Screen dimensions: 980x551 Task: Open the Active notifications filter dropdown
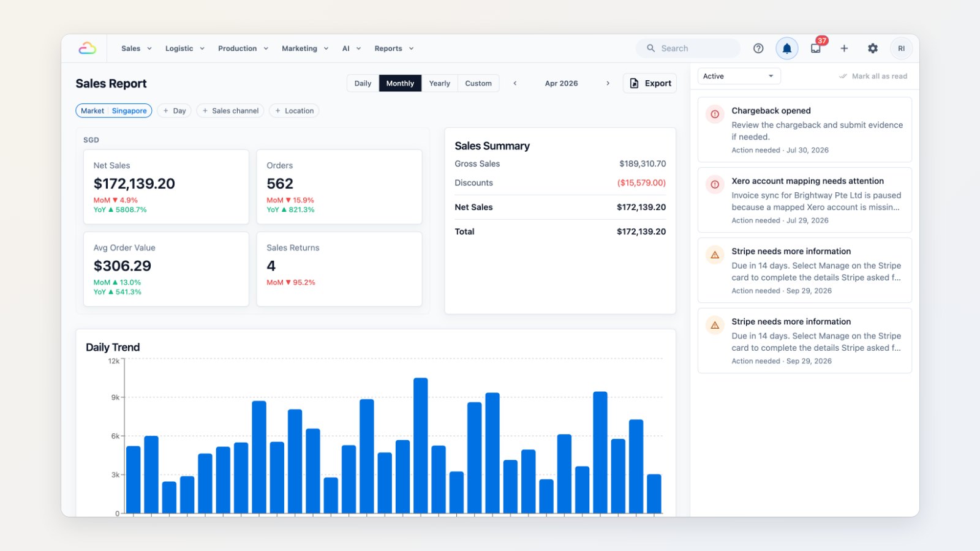pyautogui.click(x=739, y=76)
